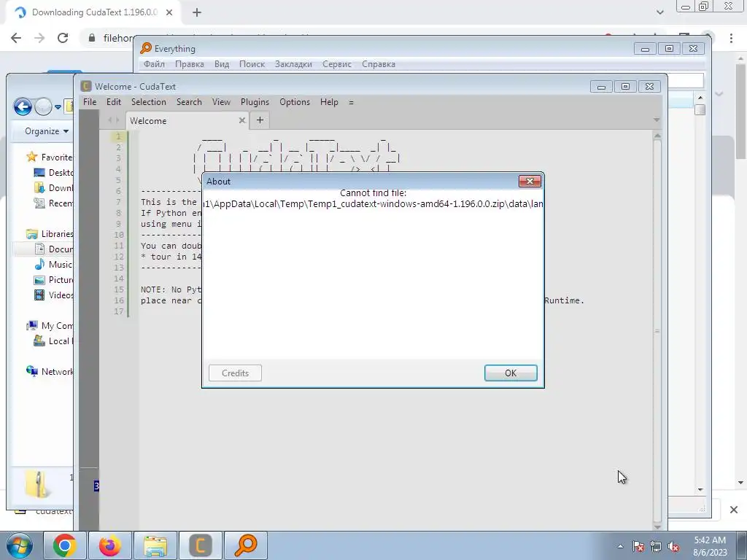Screen dimensions: 747x560
Task: Click CudaText icon in window title bar
Action: [86, 86]
